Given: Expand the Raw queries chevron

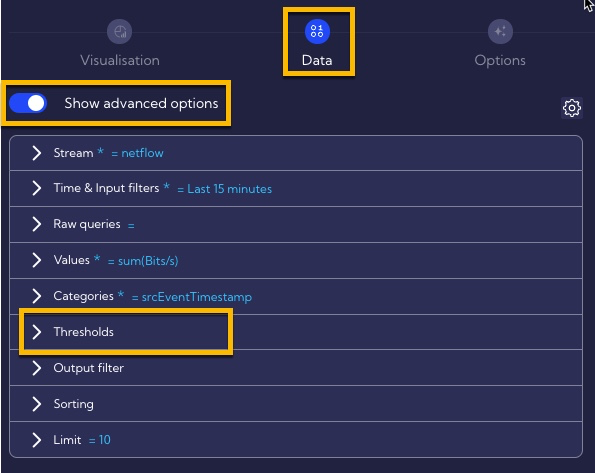Looking at the screenshot, I should tap(36, 224).
